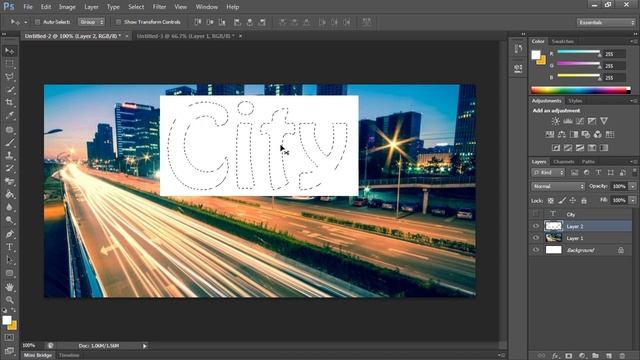The height and width of the screenshot is (360, 640).
Task: Switch to the Channels tab
Action: (564, 162)
